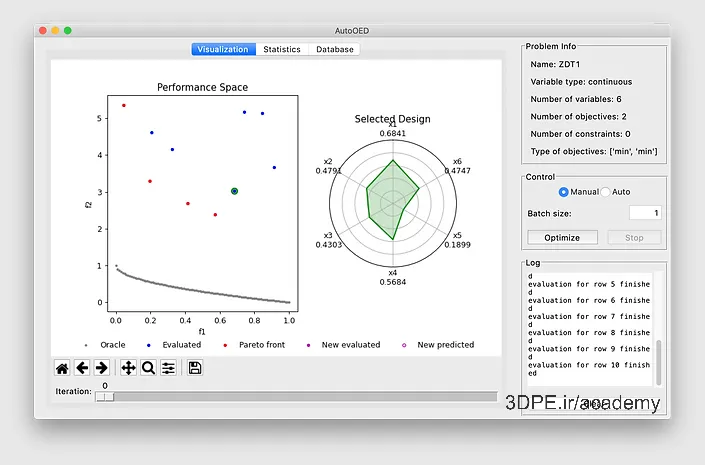Switch to the Visualization tab
705x465 pixels.
[x=223, y=49]
